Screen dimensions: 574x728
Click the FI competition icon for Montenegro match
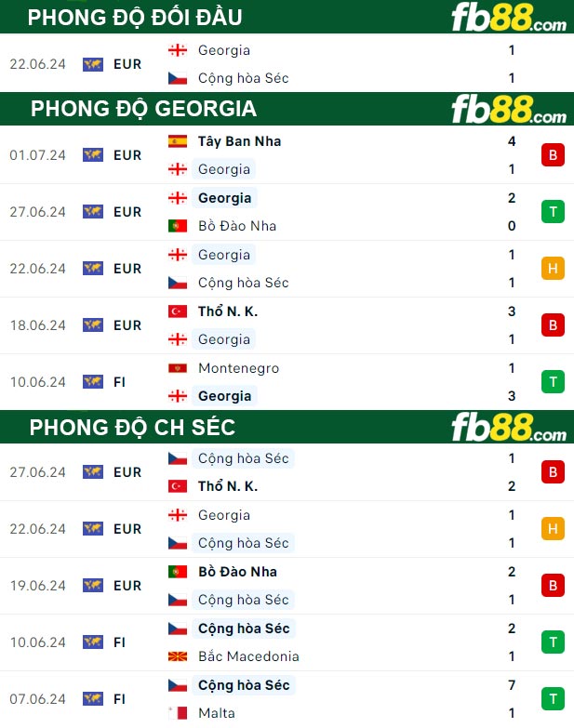point(93,382)
